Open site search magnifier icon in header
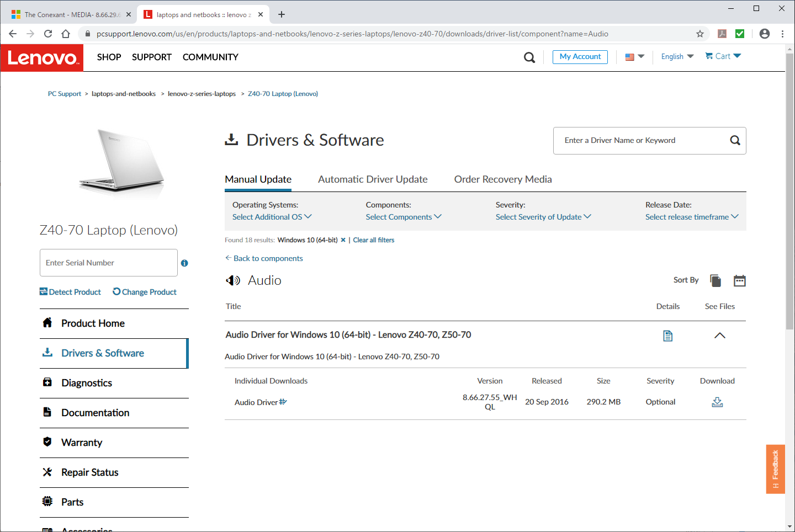Screen dimensions: 795x532 click(529, 57)
